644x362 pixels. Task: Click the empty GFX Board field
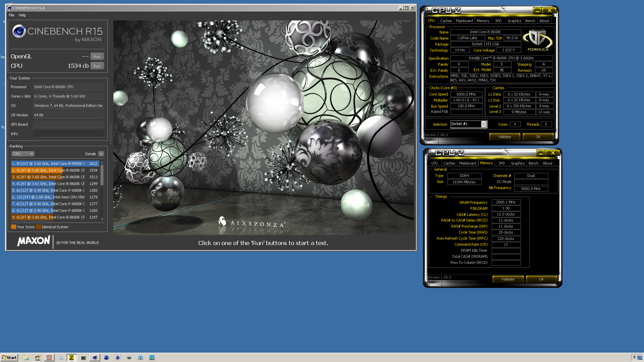pyautogui.click(x=68, y=124)
